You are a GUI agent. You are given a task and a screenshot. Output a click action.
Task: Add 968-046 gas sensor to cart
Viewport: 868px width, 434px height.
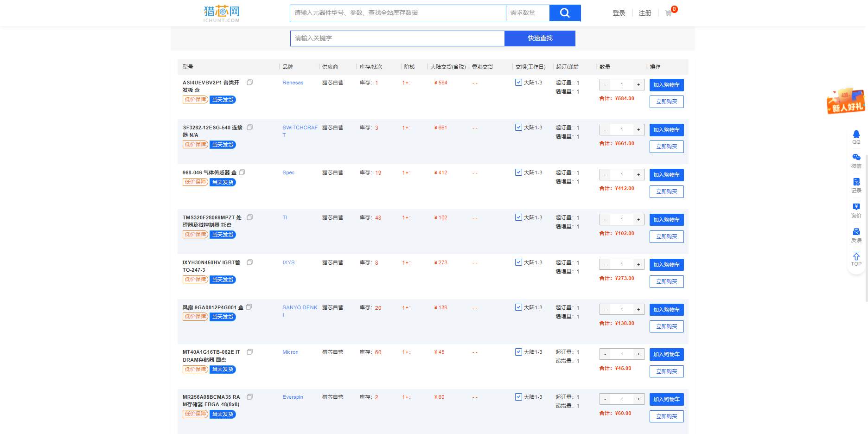pyautogui.click(x=666, y=175)
